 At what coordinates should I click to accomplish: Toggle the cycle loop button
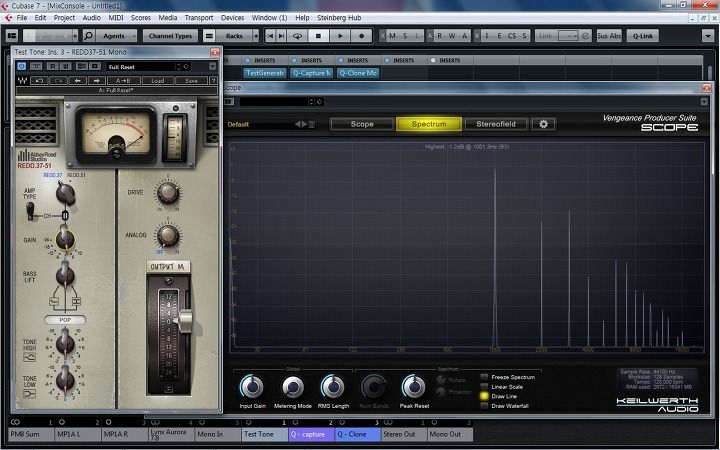(297, 36)
